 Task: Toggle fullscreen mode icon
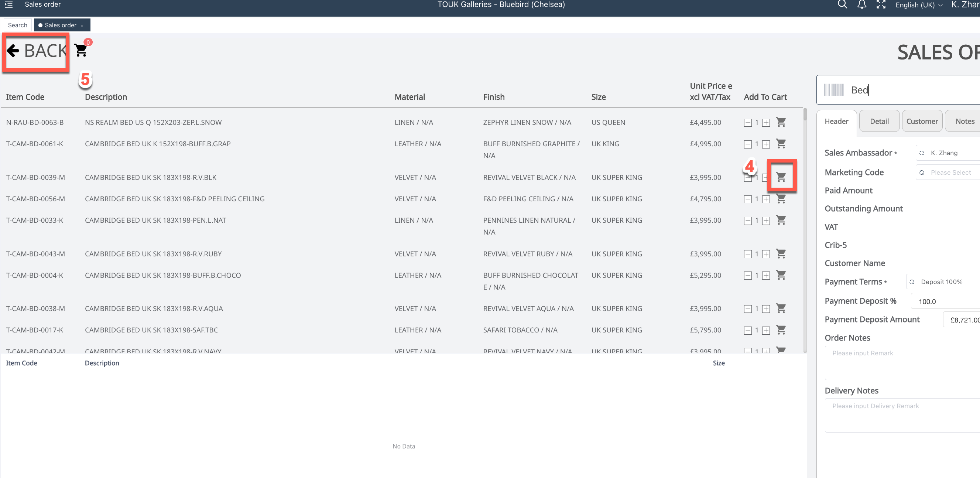(881, 4)
